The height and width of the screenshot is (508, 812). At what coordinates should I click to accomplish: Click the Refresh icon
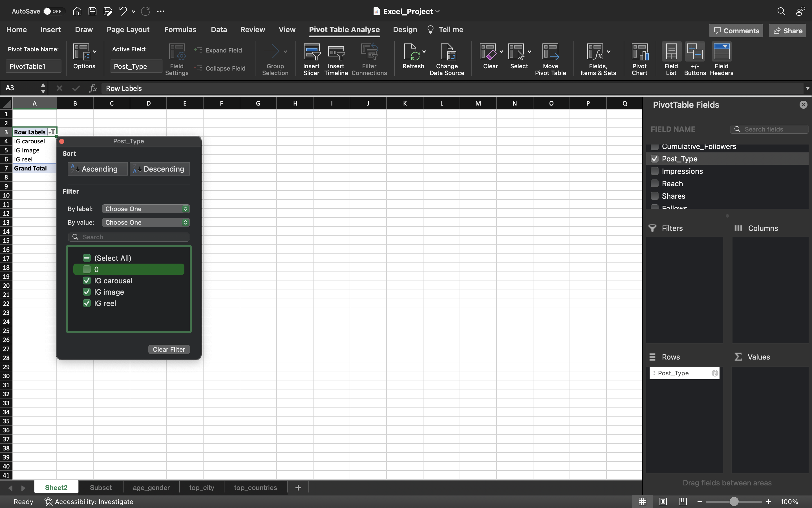[x=411, y=52]
